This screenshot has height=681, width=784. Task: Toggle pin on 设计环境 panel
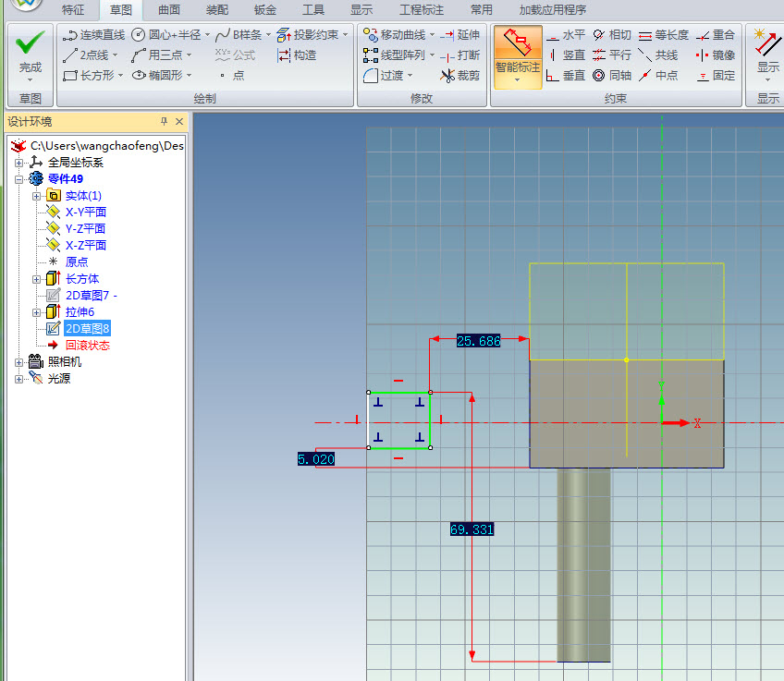coord(165,122)
